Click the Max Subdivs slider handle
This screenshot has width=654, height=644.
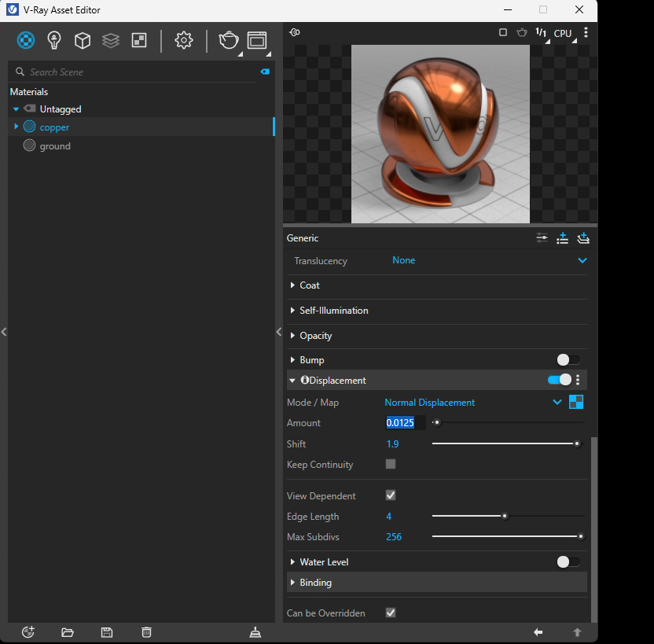[581, 536]
